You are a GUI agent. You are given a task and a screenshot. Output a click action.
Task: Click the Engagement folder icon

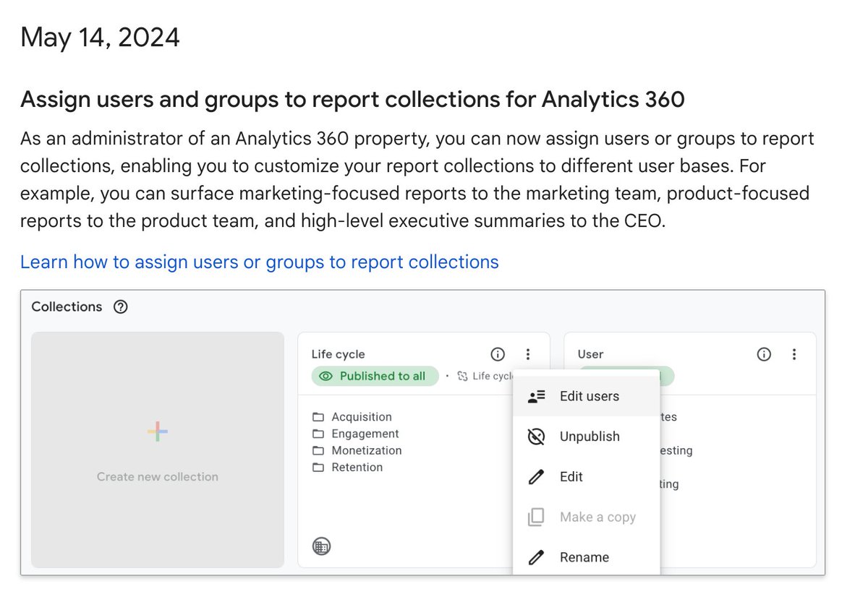coord(318,434)
